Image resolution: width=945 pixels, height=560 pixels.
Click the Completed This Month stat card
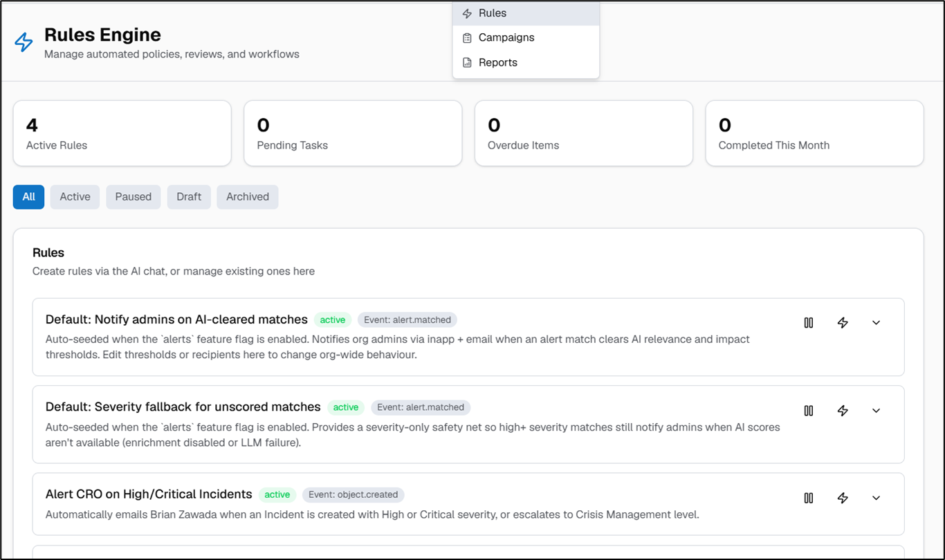(x=814, y=133)
